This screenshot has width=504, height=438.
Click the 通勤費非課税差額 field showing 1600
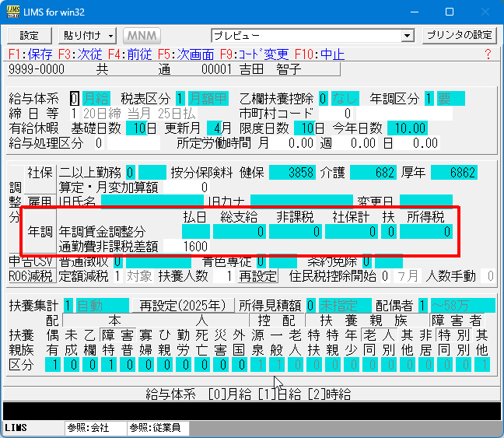coord(195,246)
